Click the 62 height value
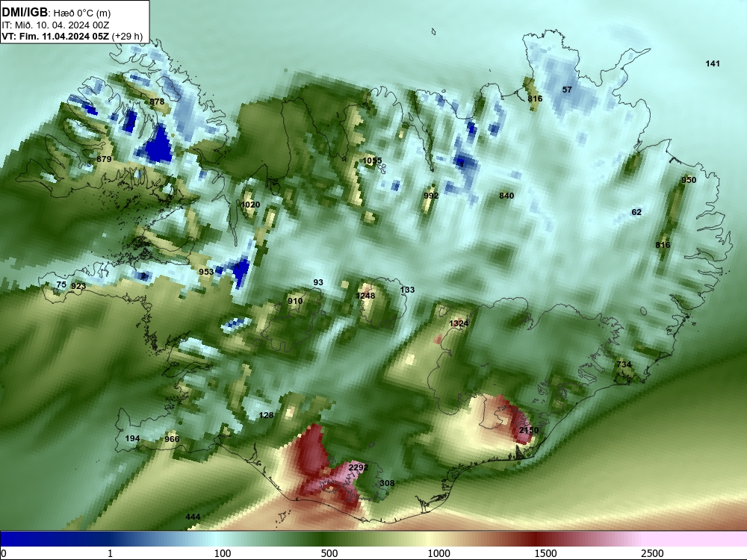This screenshot has width=747, height=560. 636,212
